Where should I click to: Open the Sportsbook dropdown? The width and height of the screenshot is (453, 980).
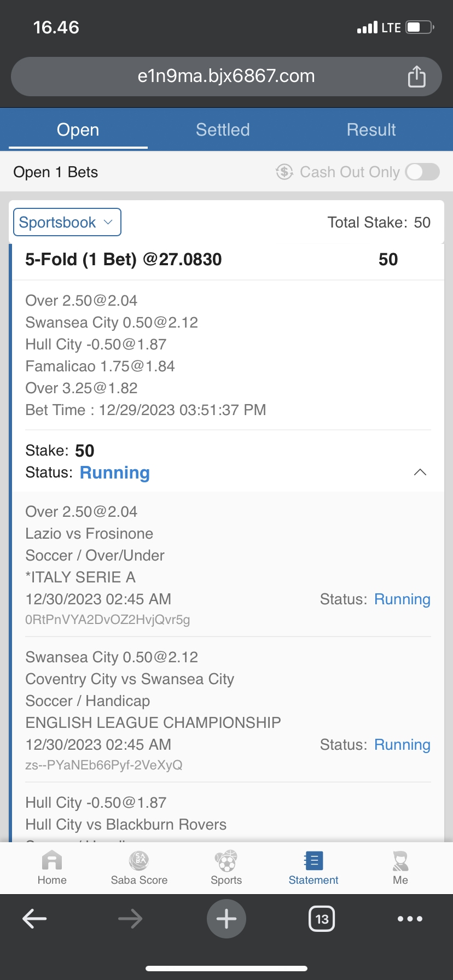pyautogui.click(x=67, y=223)
